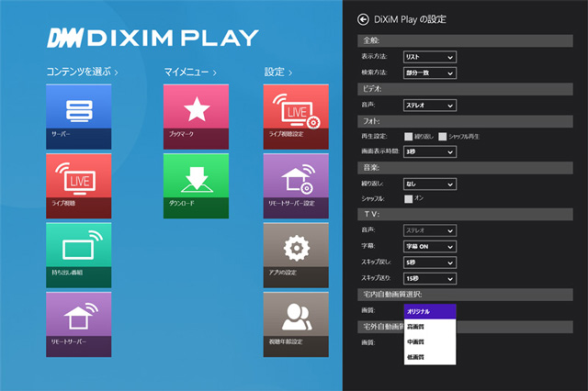
Task: Select 中画質 quality option
Action: pos(430,341)
